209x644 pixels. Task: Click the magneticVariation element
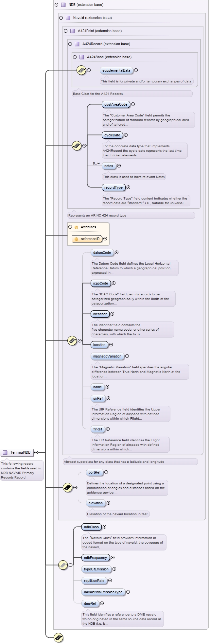tap(107, 356)
